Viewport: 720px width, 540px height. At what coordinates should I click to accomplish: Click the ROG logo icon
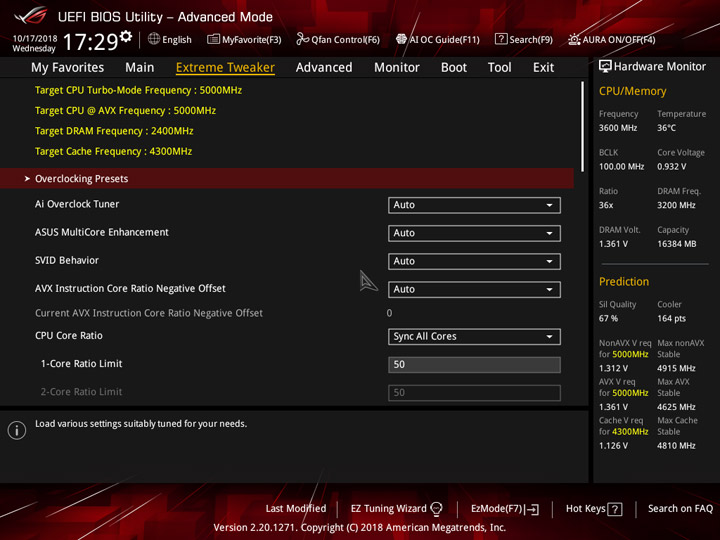(x=31, y=16)
